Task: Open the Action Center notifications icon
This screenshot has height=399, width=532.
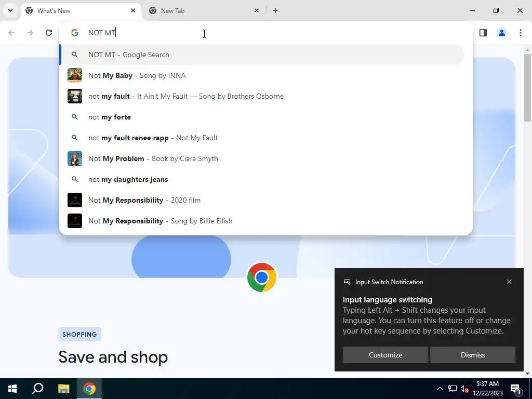Action: (516, 389)
